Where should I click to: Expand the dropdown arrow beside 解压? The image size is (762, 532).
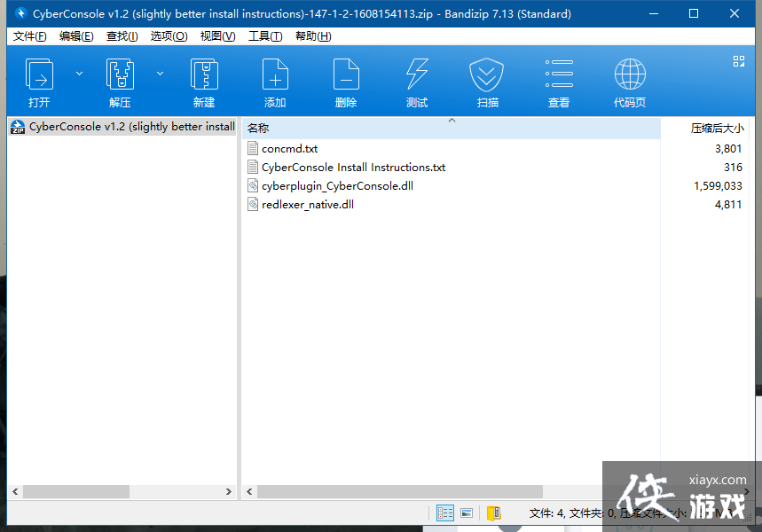click(161, 74)
